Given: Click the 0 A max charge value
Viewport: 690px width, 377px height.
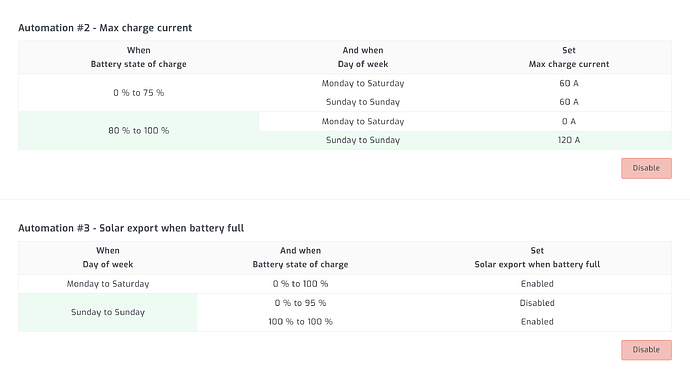Looking at the screenshot, I should coord(569,121).
